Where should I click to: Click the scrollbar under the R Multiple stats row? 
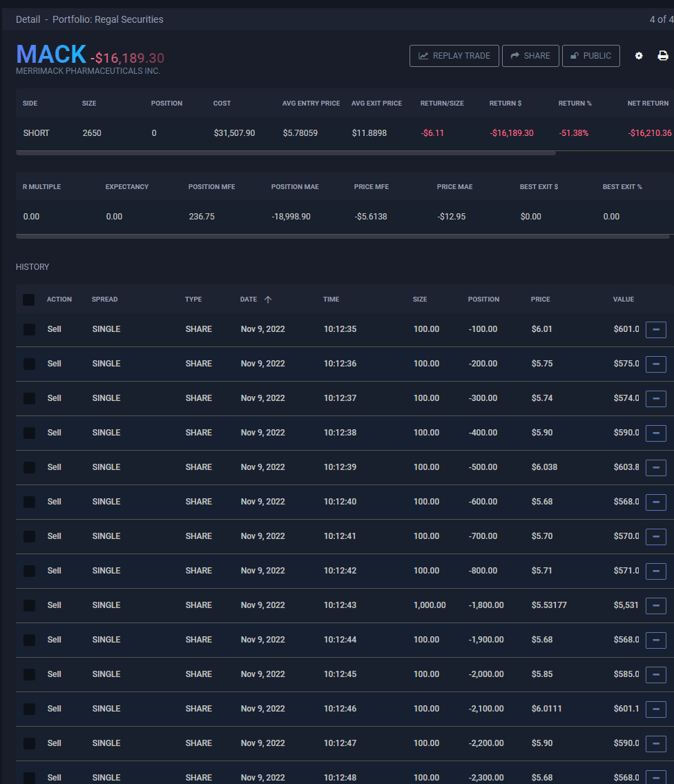point(343,237)
